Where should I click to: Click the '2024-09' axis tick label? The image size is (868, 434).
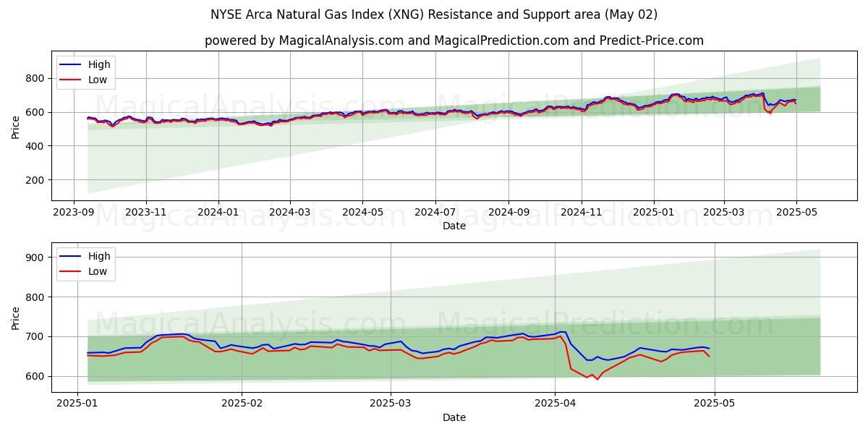coord(508,213)
